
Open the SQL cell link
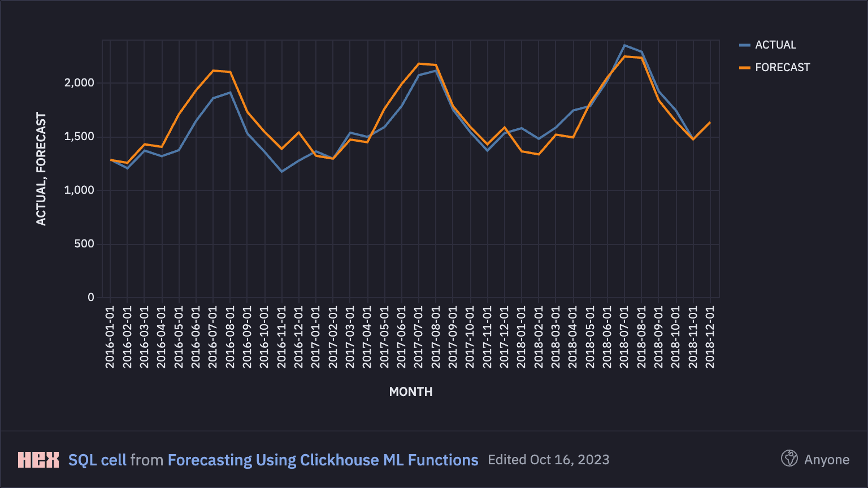click(x=97, y=460)
